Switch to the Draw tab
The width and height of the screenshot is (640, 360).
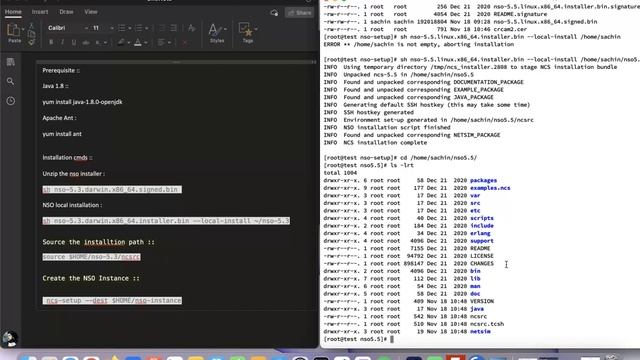[66, 12]
